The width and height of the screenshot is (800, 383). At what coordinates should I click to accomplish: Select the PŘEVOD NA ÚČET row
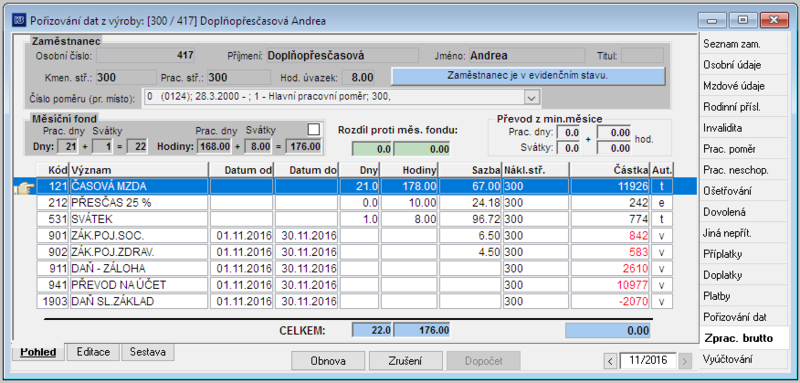[356, 285]
